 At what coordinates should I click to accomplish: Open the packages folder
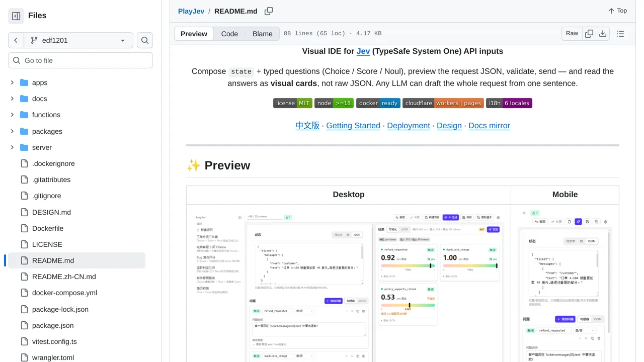coord(47,131)
